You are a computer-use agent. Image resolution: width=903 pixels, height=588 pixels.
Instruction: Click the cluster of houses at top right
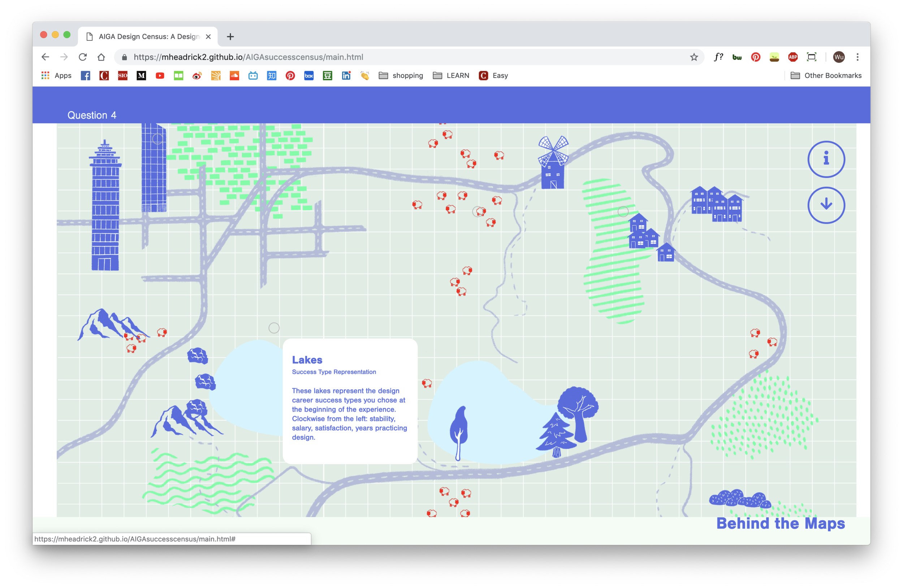[716, 204]
